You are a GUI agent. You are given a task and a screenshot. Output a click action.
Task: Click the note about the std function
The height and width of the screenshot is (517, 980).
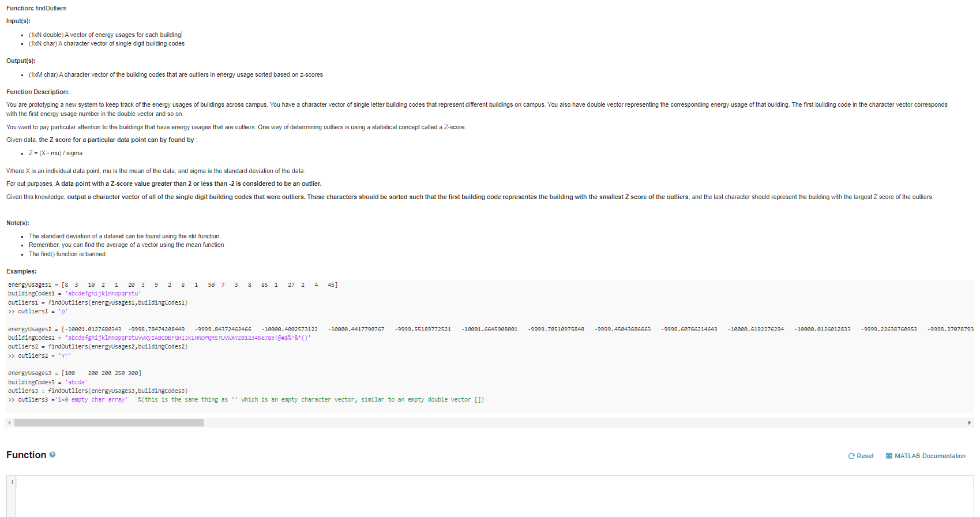(x=125, y=236)
